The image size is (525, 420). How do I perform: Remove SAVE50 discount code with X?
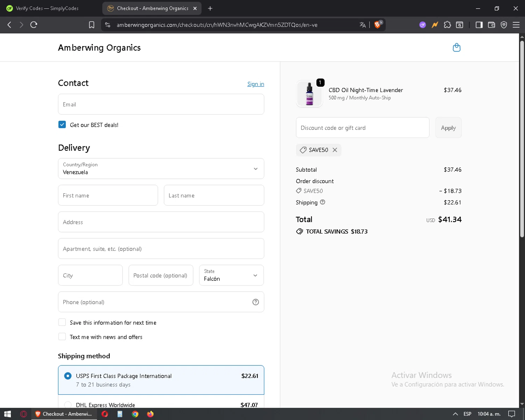[335, 150]
